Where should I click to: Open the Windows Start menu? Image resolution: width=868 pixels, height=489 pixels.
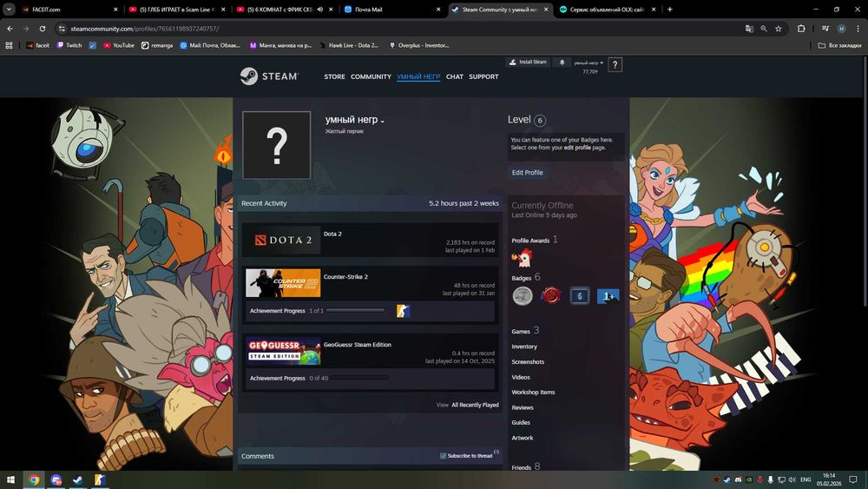pos(10,479)
